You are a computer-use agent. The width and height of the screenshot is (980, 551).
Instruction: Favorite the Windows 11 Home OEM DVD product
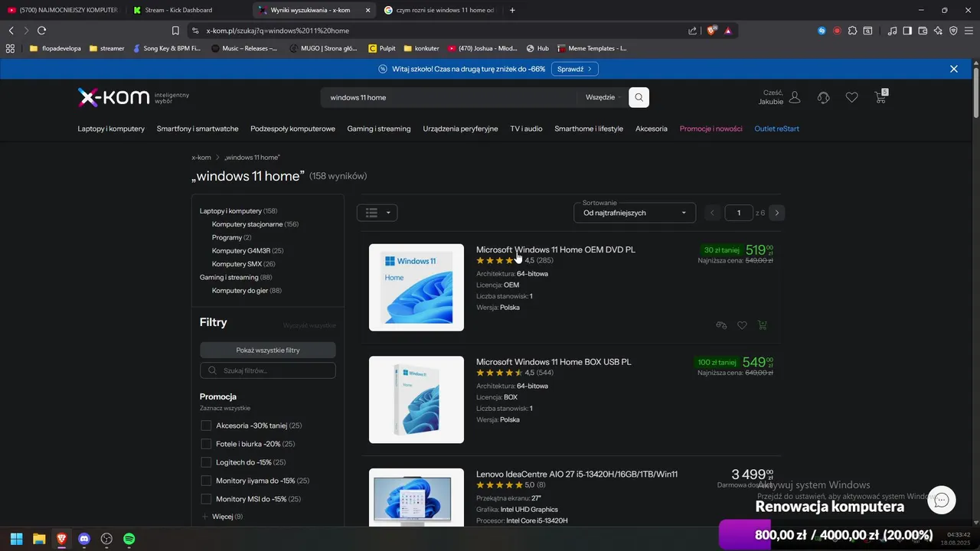tap(742, 325)
